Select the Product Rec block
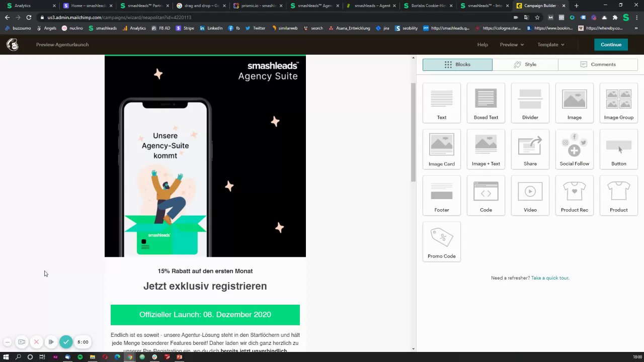The height and width of the screenshot is (362, 644). coord(575,196)
